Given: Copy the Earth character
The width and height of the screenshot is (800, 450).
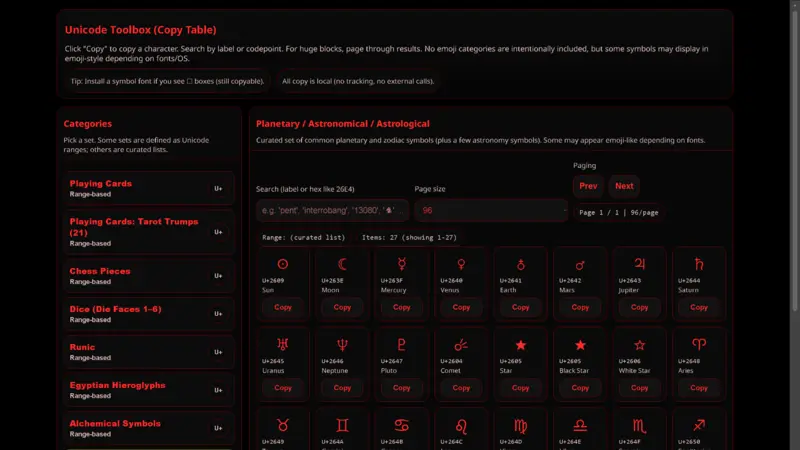Looking at the screenshot, I should click(520, 307).
